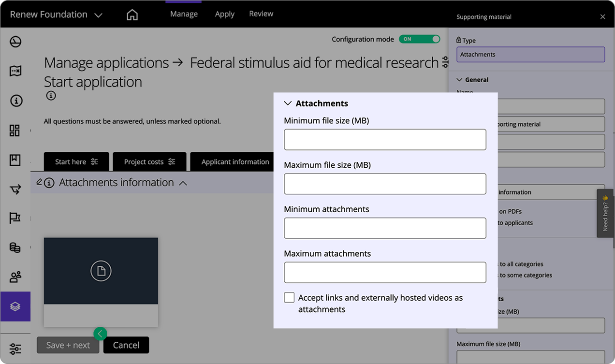Select the stacked coins icon in the sidebar
The height and width of the screenshot is (364, 615).
point(15,248)
